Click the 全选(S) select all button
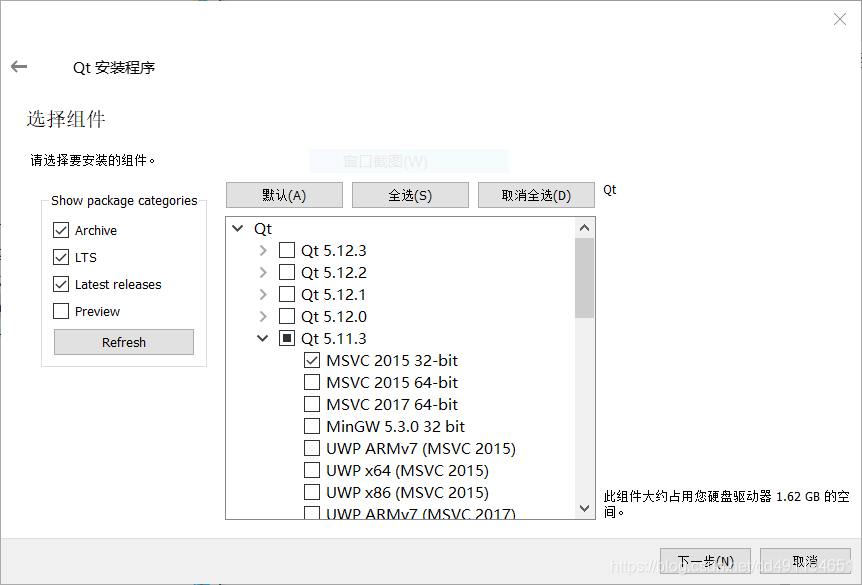Image resolution: width=862 pixels, height=585 pixels. coord(410,195)
